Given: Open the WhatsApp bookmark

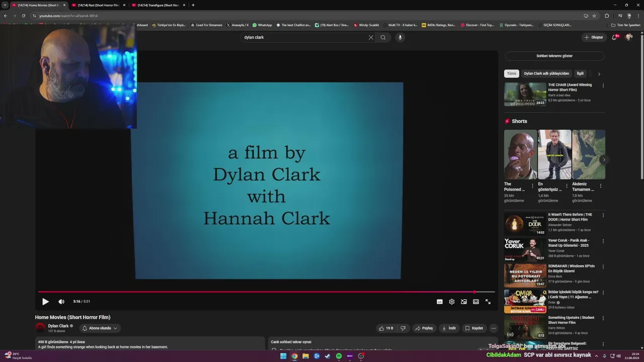Looking at the screenshot, I should tap(262, 25).
